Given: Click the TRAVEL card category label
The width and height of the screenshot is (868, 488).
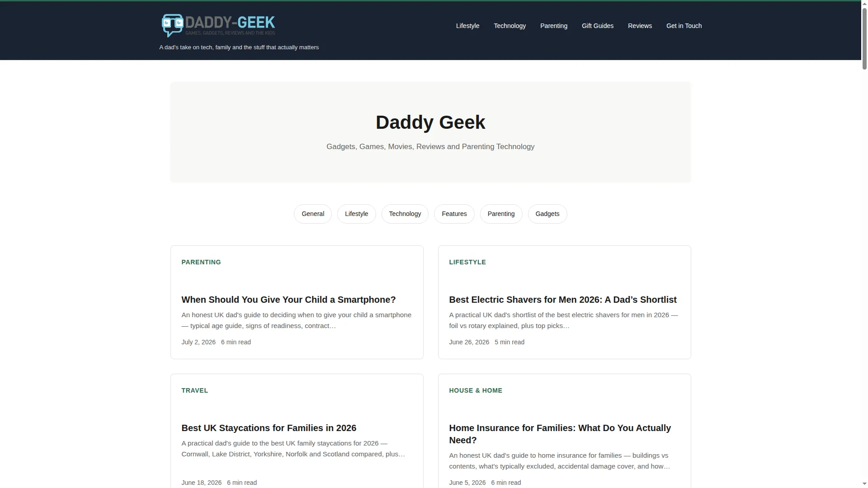Looking at the screenshot, I should click(x=195, y=390).
